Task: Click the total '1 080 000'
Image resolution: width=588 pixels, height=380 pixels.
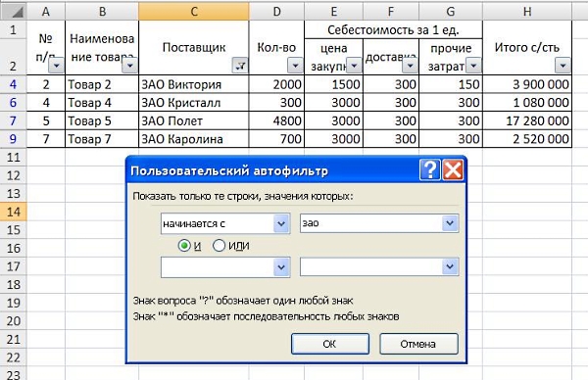Action: coord(527,102)
